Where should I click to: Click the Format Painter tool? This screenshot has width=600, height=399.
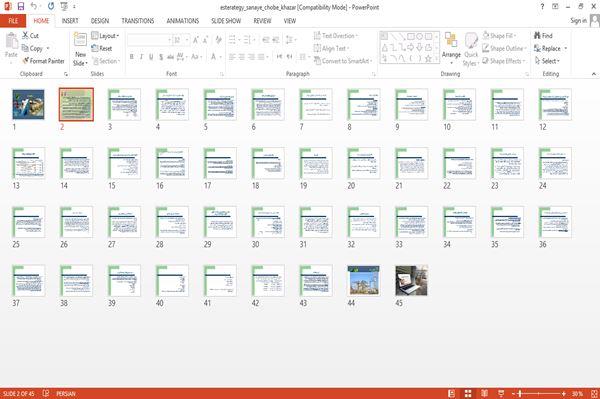click(x=43, y=61)
